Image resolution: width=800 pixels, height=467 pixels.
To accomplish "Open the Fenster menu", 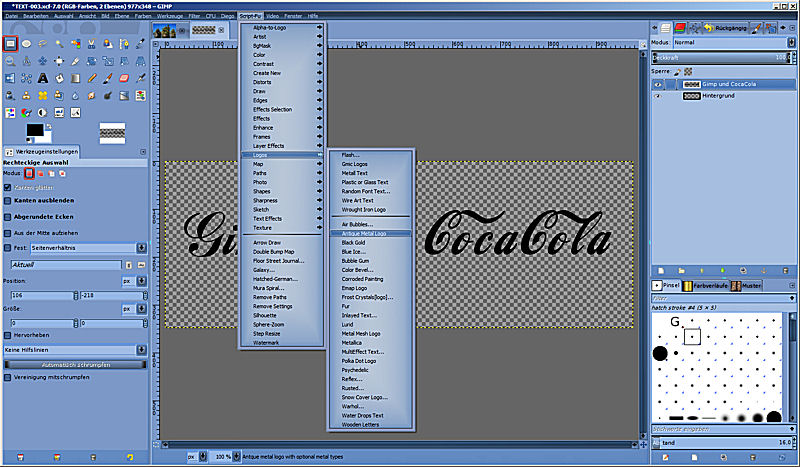I will [x=293, y=16].
